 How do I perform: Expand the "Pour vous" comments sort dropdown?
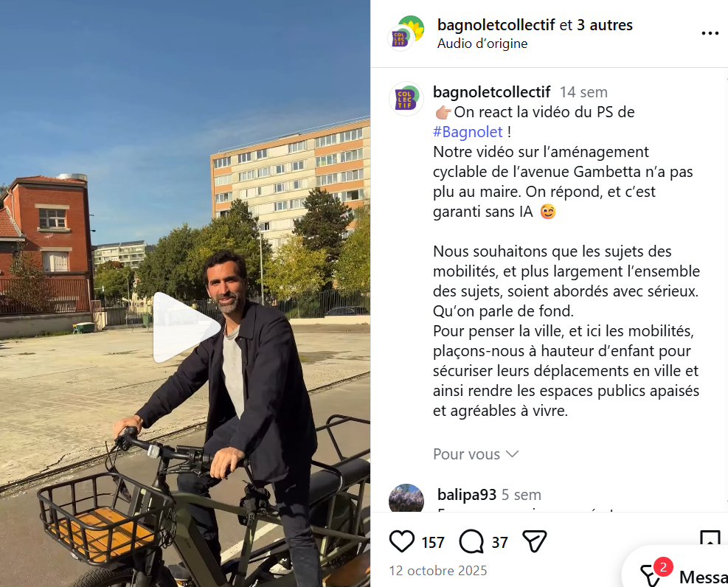tap(476, 454)
